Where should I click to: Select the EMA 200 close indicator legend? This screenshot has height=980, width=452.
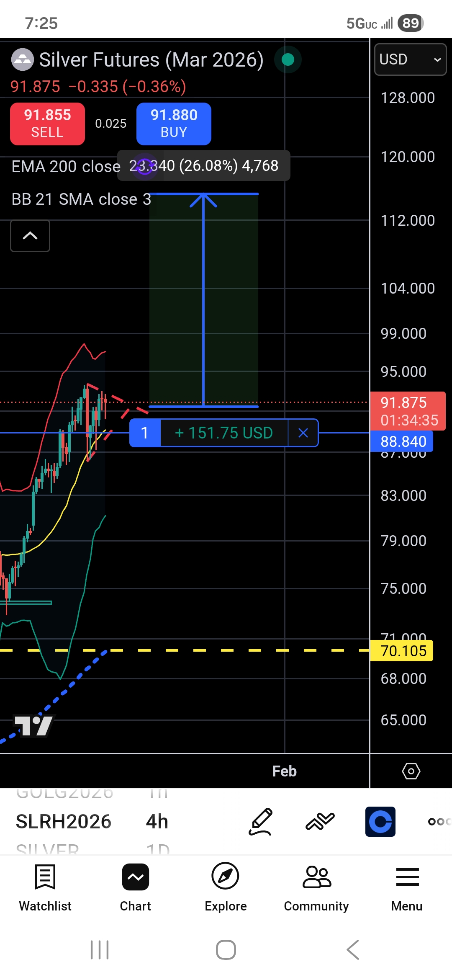[66, 166]
